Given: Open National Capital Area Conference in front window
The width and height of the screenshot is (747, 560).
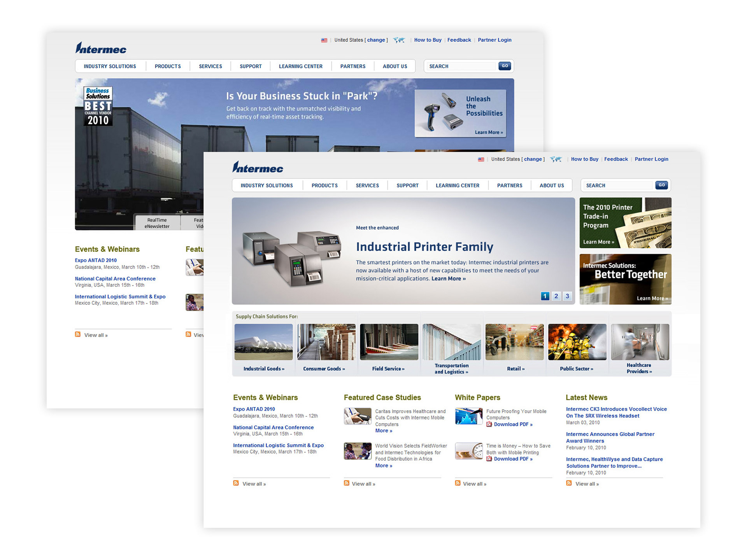Looking at the screenshot, I should pos(273,427).
